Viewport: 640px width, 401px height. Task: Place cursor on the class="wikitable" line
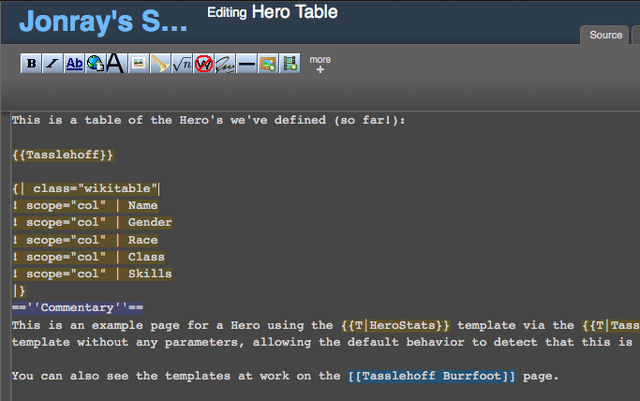[86, 188]
